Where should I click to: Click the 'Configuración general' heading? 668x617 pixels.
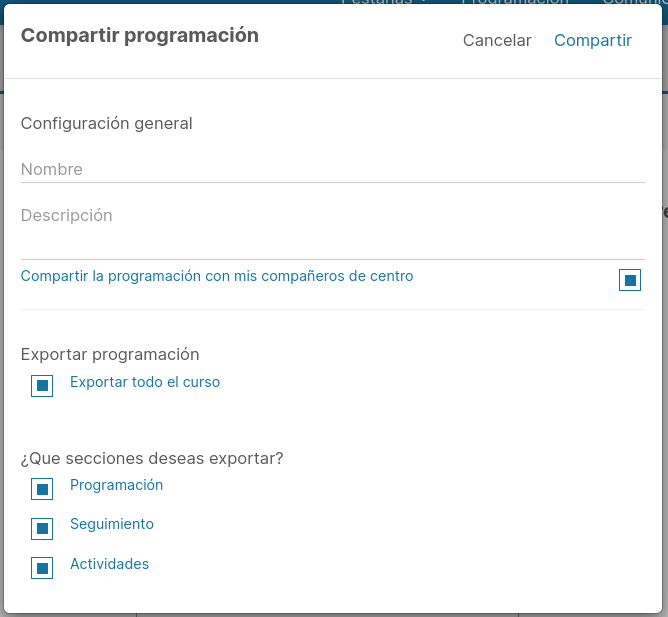coord(107,124)
